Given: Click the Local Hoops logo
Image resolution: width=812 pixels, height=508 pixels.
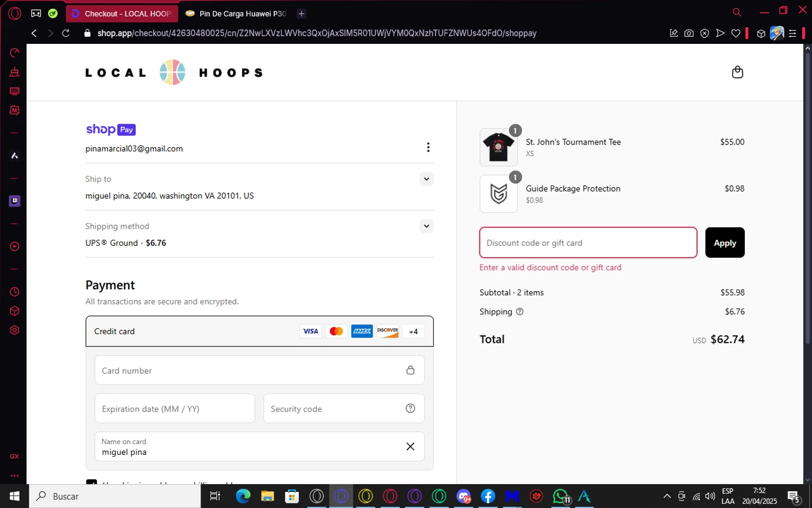Looking at the screenshot, I should tap(174, 73).
